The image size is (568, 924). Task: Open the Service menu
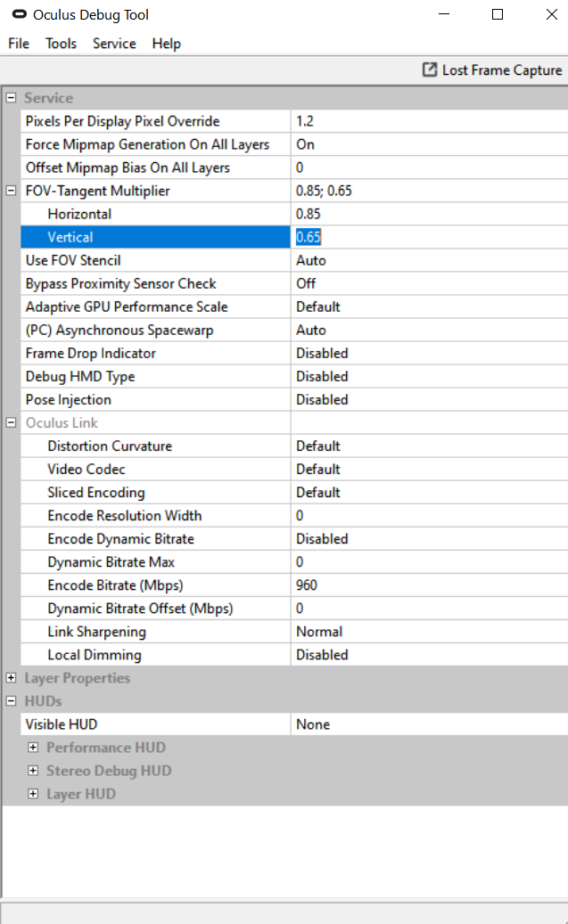tap(114, 44)
